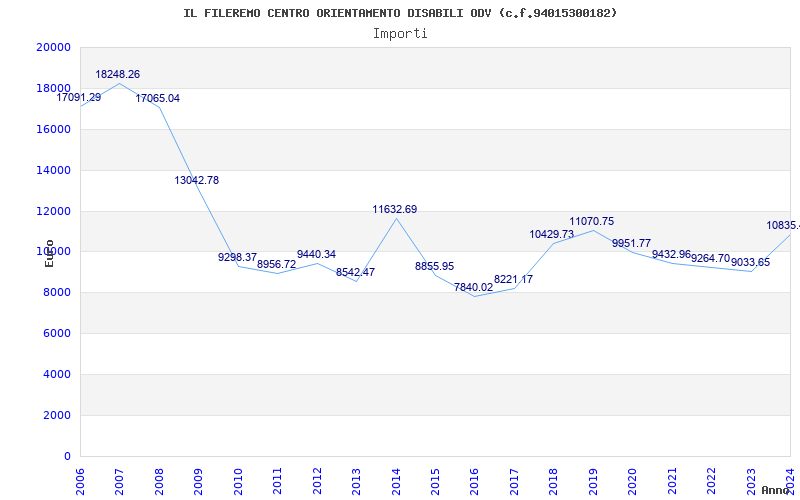Select the data label 18248.26
Image resolution: width=800 pixels, height=500 pixels.
(x=117, y=74)
